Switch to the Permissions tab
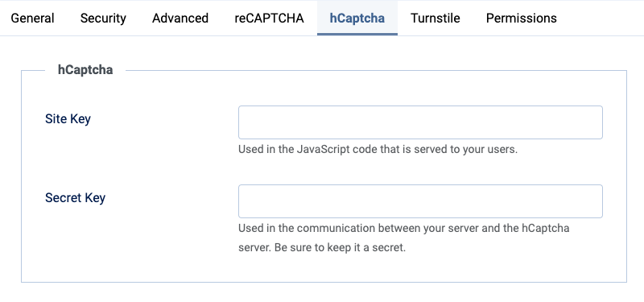Screen dimensions: 644x302 522,18
